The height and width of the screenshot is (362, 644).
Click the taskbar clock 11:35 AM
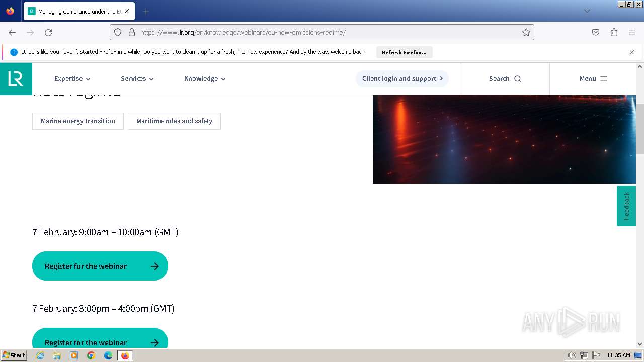[618, 355]
